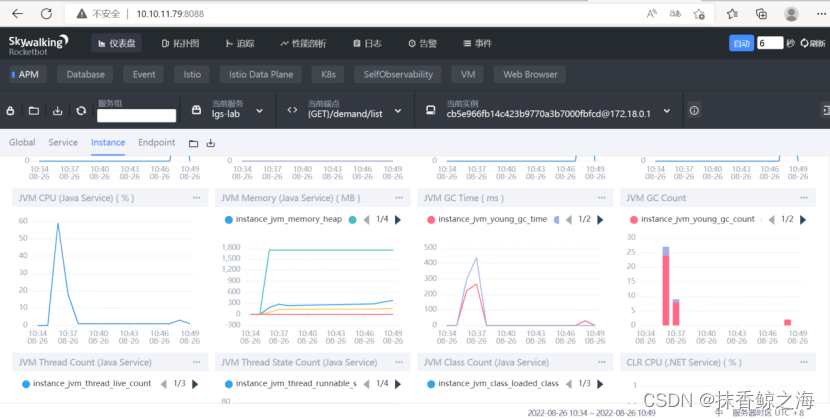Select the K8s dashboard button
The image size is (830, 419).
click(x=328, y=75)
